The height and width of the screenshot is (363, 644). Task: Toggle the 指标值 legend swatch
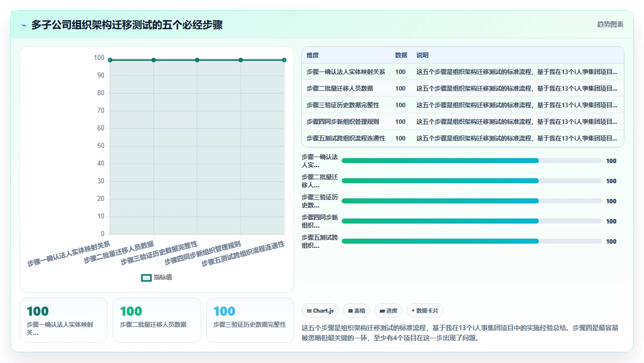coord(146,277)
